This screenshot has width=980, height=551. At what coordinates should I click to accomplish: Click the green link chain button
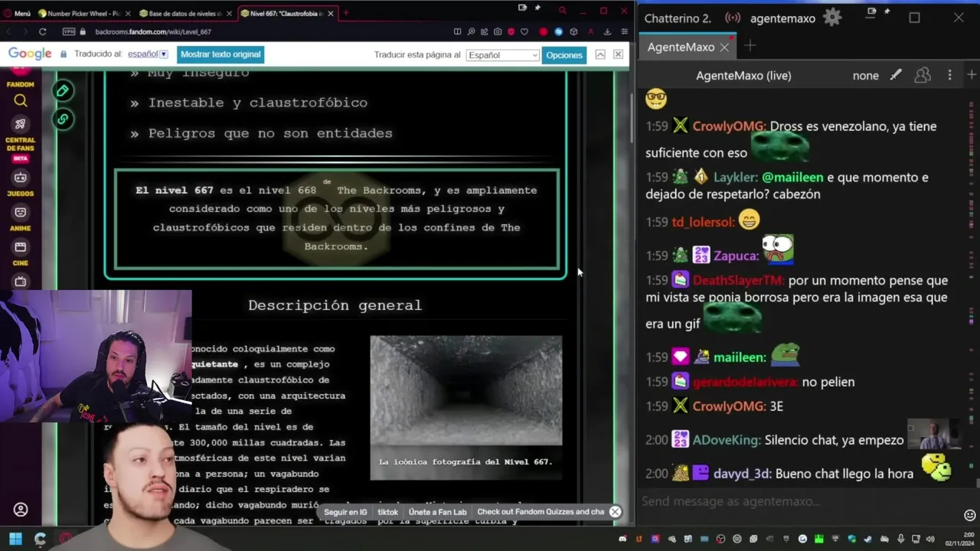(63, 119)
